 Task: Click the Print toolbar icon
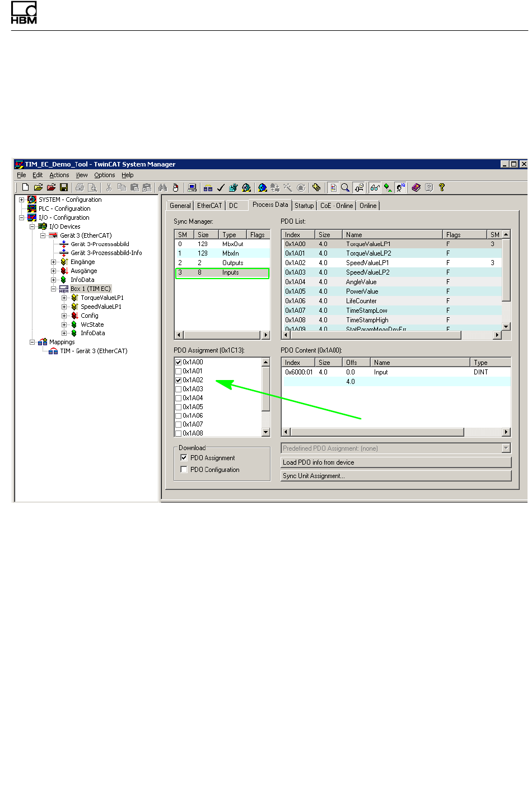point(80,188)
